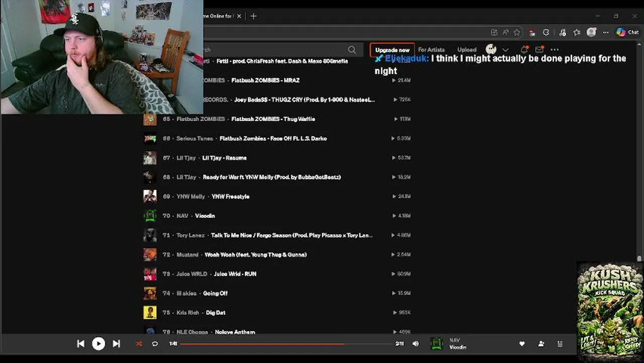644x363 pixels.
Task: Click artwork thumbnail for track 65
Action: pyautogui.click(x=150, y=119)
